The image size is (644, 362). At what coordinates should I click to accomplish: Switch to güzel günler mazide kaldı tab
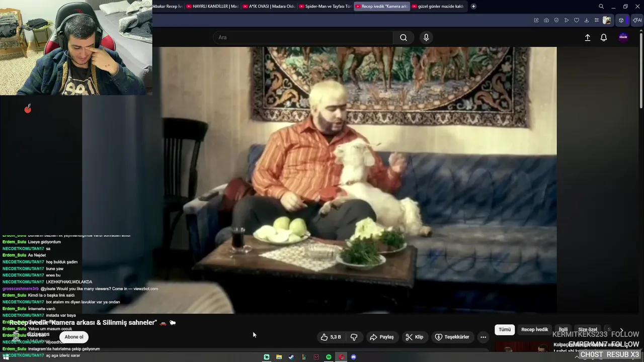[438, 7]
